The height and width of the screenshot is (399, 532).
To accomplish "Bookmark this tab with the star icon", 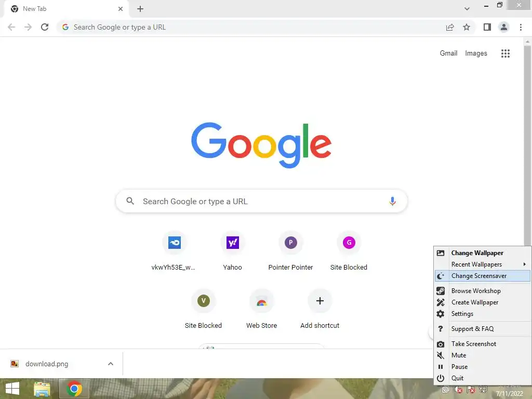I will (x=467, y=27).
